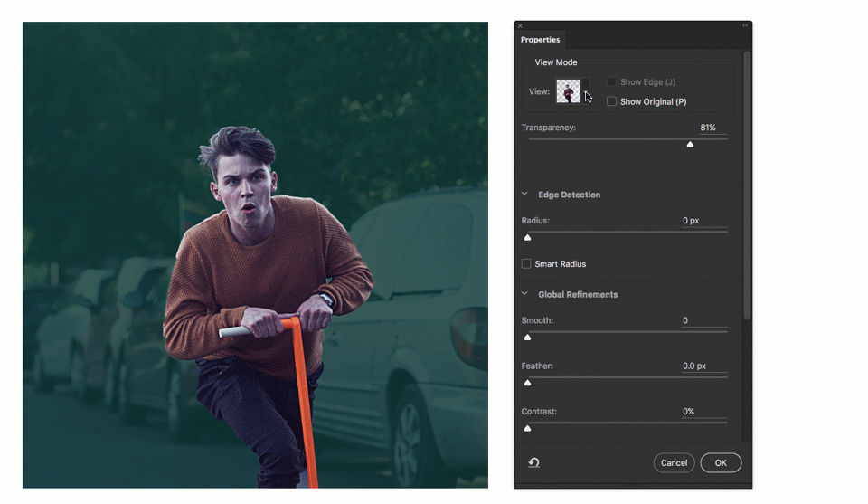868x504 pixels.
Task: Select the Properties tab
Action: (x=540, y=40)
